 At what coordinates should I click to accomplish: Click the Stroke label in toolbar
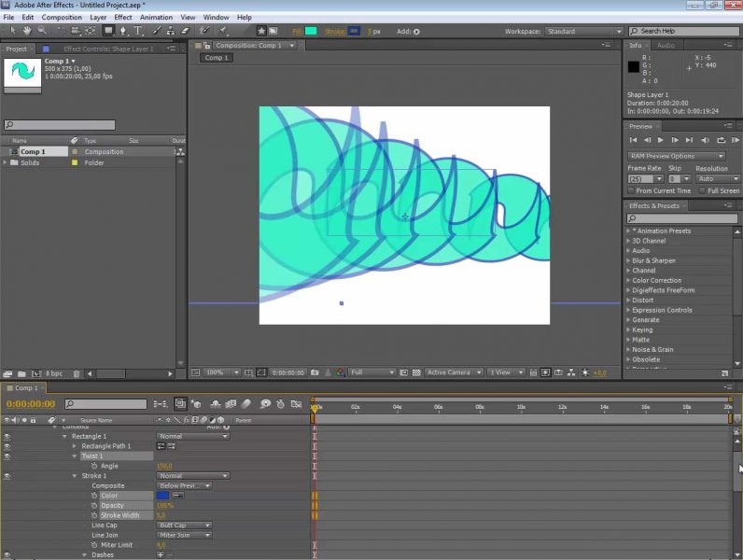point(333,31)
